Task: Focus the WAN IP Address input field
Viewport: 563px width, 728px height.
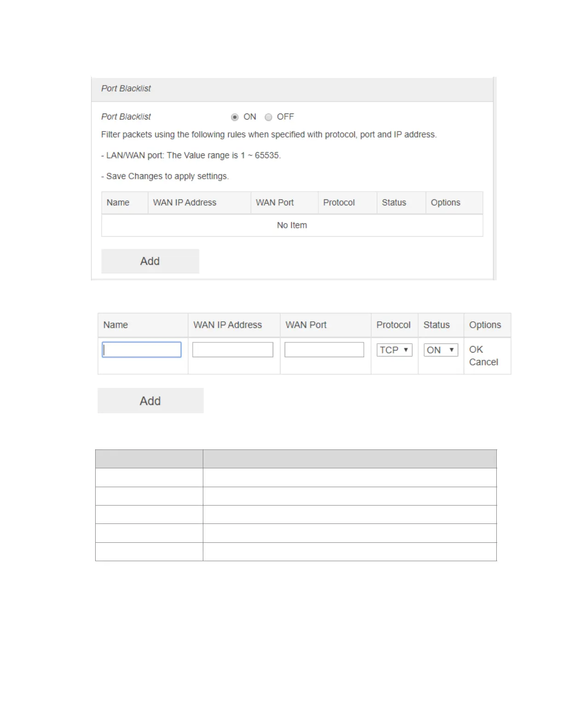Action: (233, 350)
